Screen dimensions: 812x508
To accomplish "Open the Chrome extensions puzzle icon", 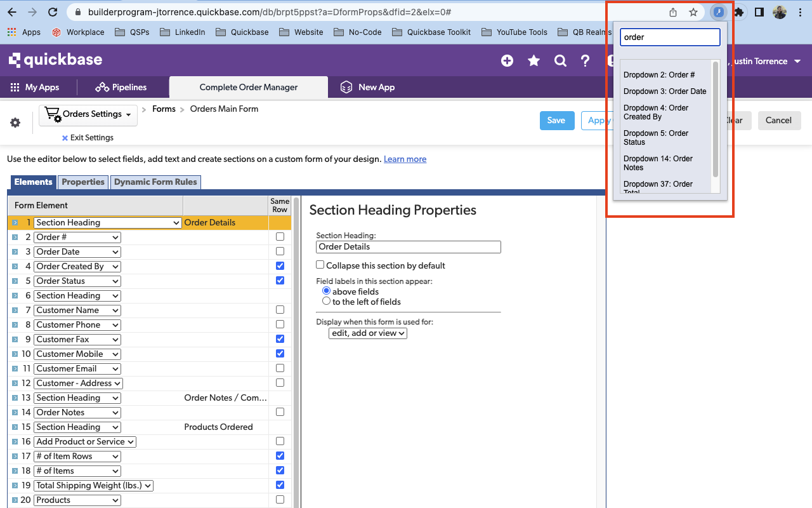I will 738,12.
